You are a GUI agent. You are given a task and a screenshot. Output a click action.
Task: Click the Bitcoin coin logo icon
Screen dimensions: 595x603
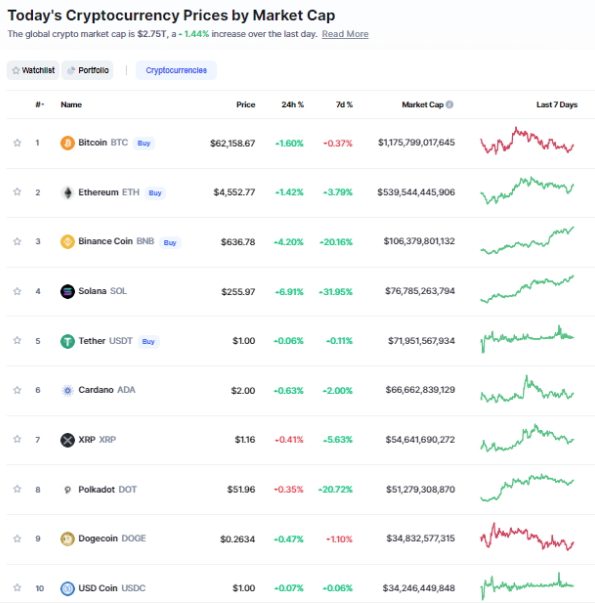(x=67, y=143)
